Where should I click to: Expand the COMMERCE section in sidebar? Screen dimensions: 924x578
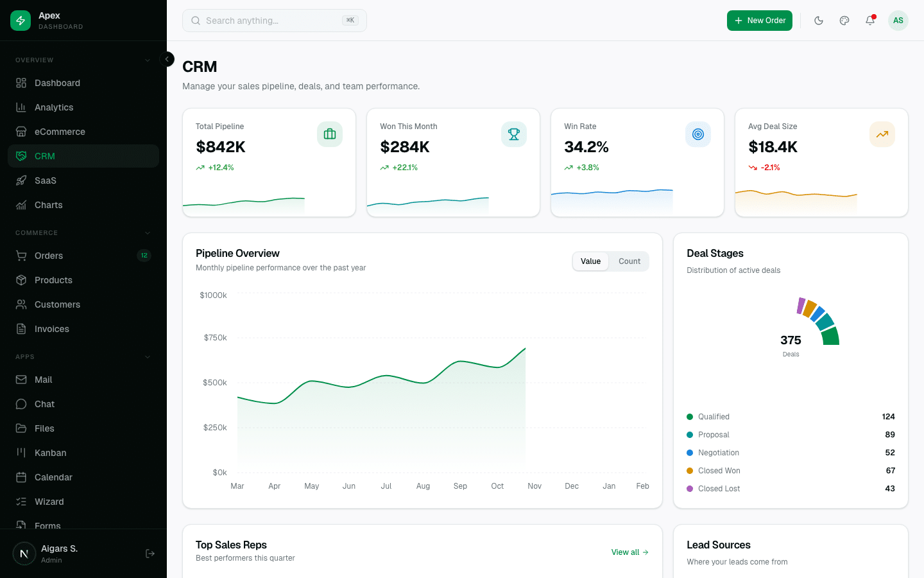148,232
